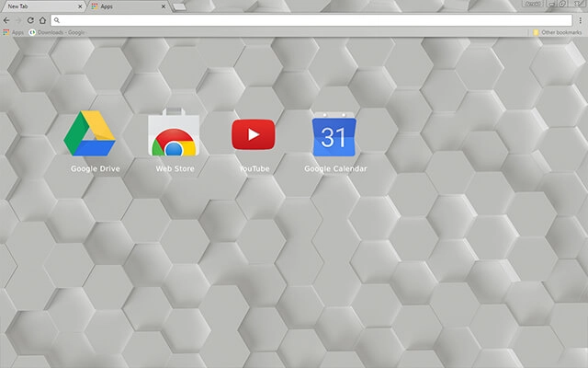Close the New Tab tab
The image size is (588, 368).
click(x=80, y=6)
